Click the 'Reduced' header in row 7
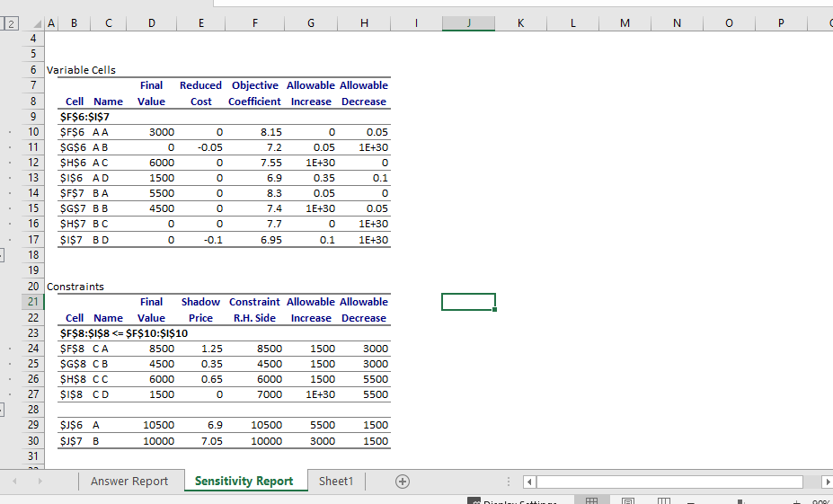This screenshot has height=504, width=833. pyautogui.click(x=200, y=85)
